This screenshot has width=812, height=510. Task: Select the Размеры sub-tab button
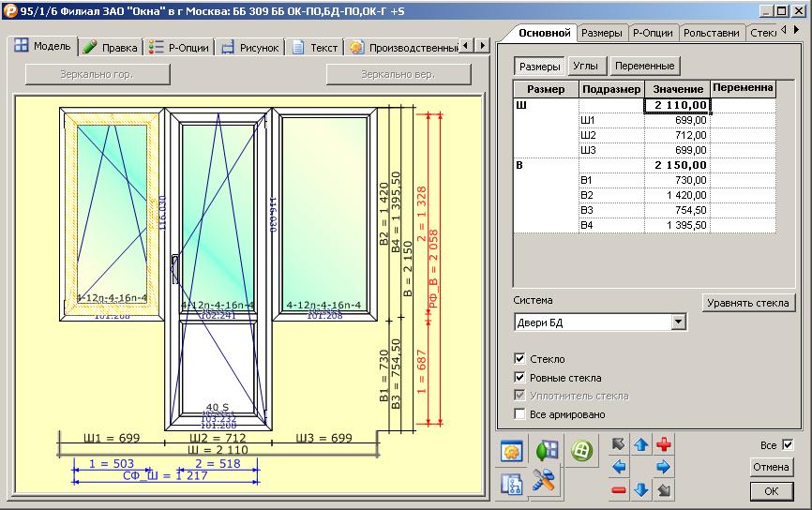[x=539, y=67]
